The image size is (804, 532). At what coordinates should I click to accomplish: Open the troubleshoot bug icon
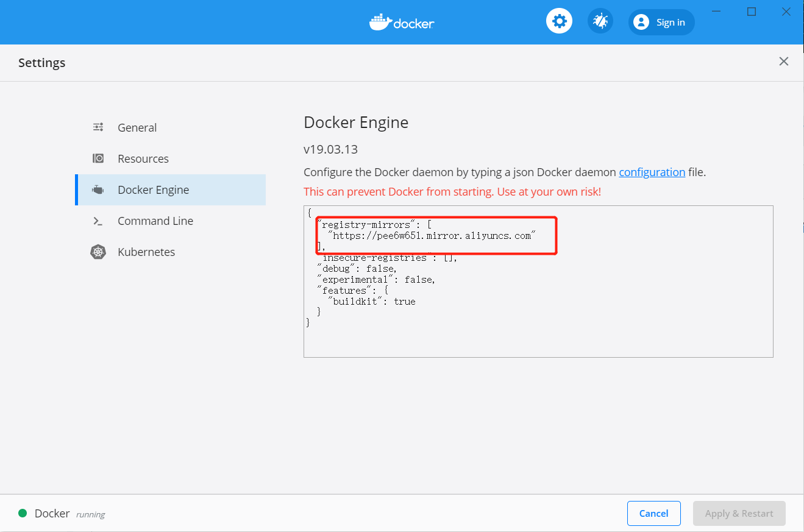(600, 22)
